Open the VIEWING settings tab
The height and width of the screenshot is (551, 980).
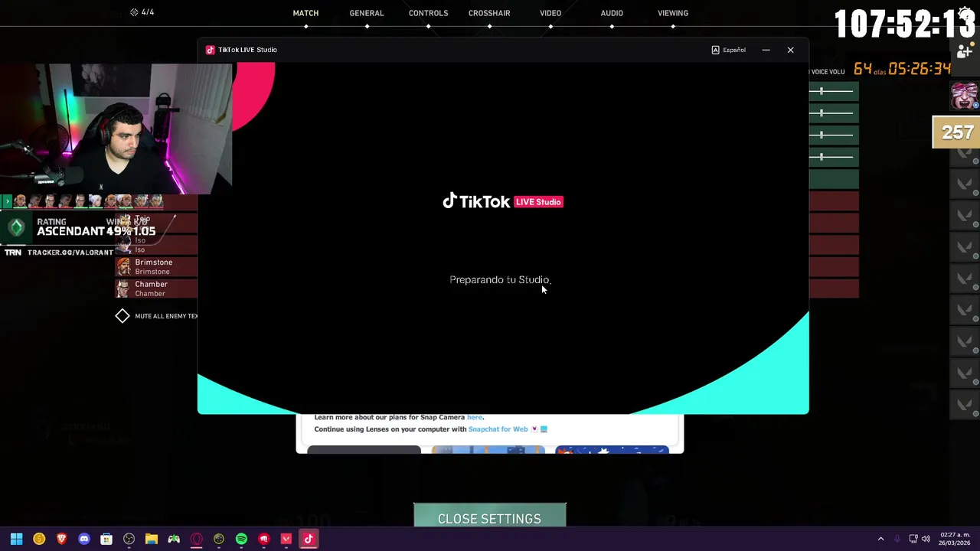[x=673, y=13]
